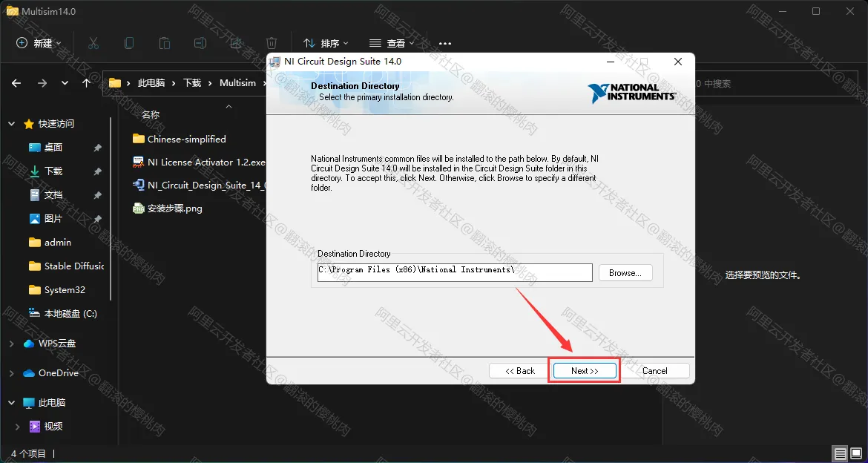Click the << Back button in installer
868x463 pixels.
pyautogui.click(x=520, y=370)
